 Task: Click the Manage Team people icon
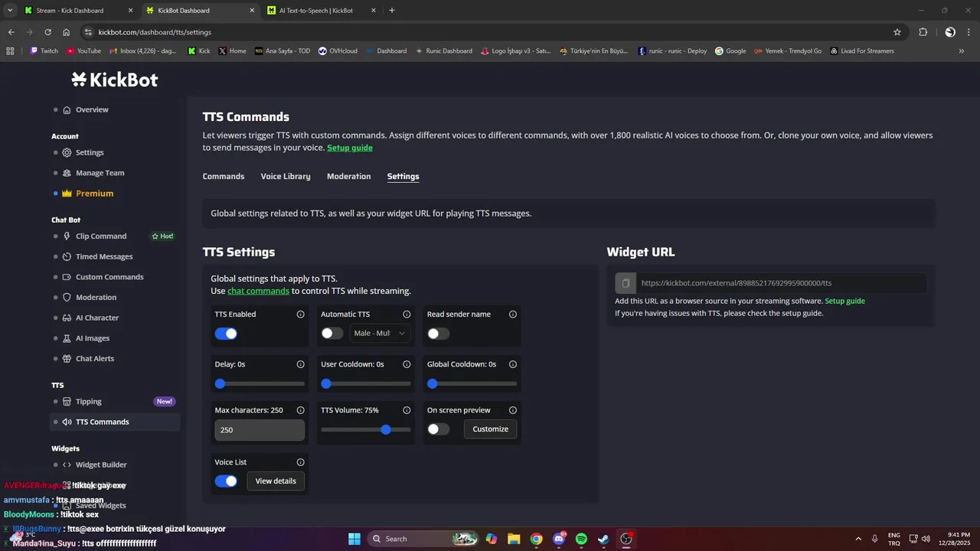67,173
